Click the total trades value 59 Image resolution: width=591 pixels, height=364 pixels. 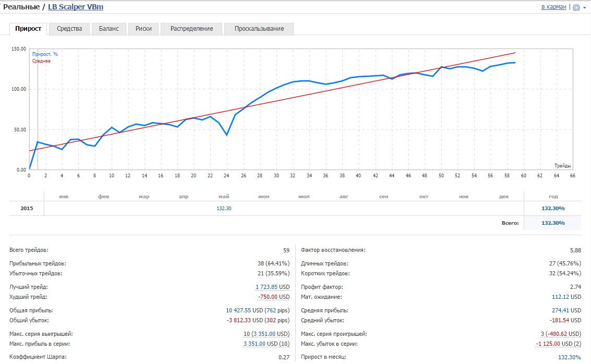[286, 250]
